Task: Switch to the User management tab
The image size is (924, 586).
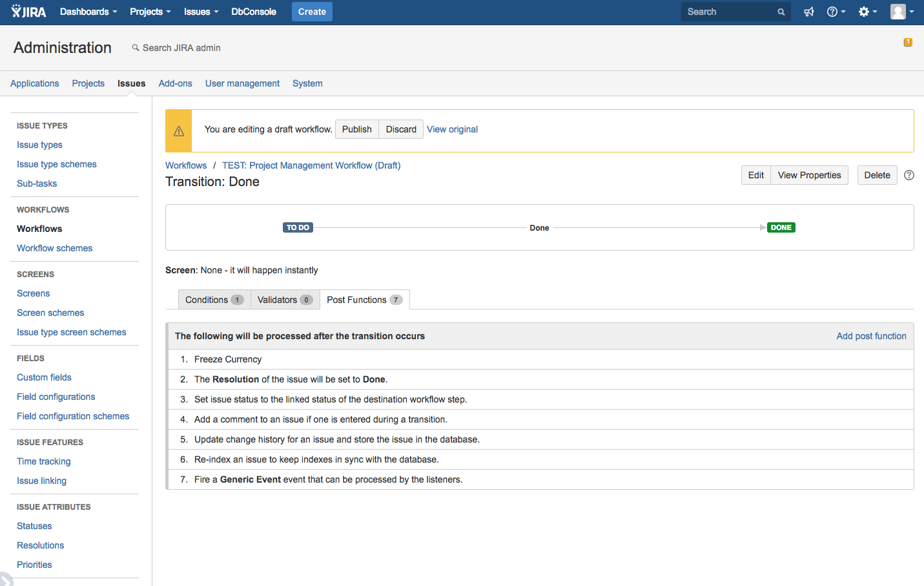Action: tap(242, 83)
